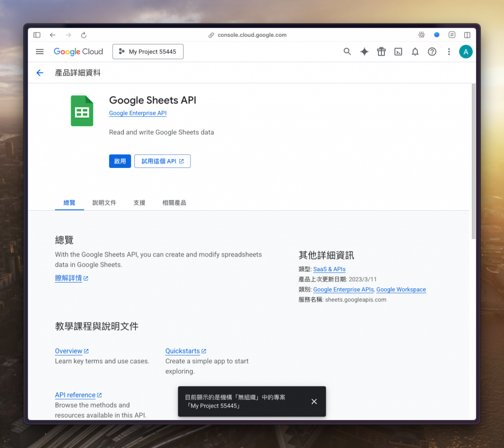This screenshot has height=448, width=504.
Task: Click the green Google Sheets product icon
Action: tap(82, 111)
